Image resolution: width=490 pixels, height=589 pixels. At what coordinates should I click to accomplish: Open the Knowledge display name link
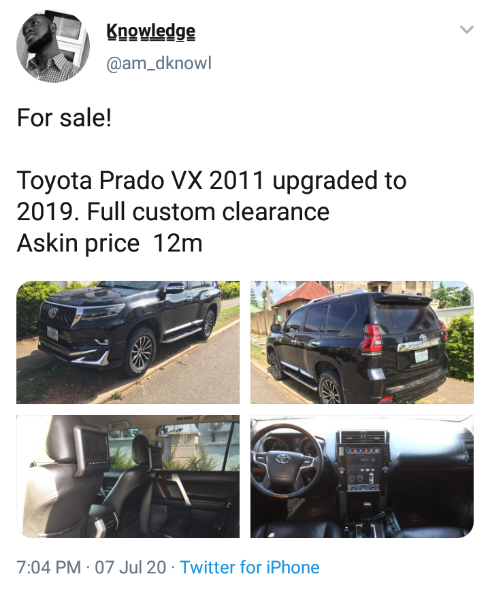click(x=151, y=32)
